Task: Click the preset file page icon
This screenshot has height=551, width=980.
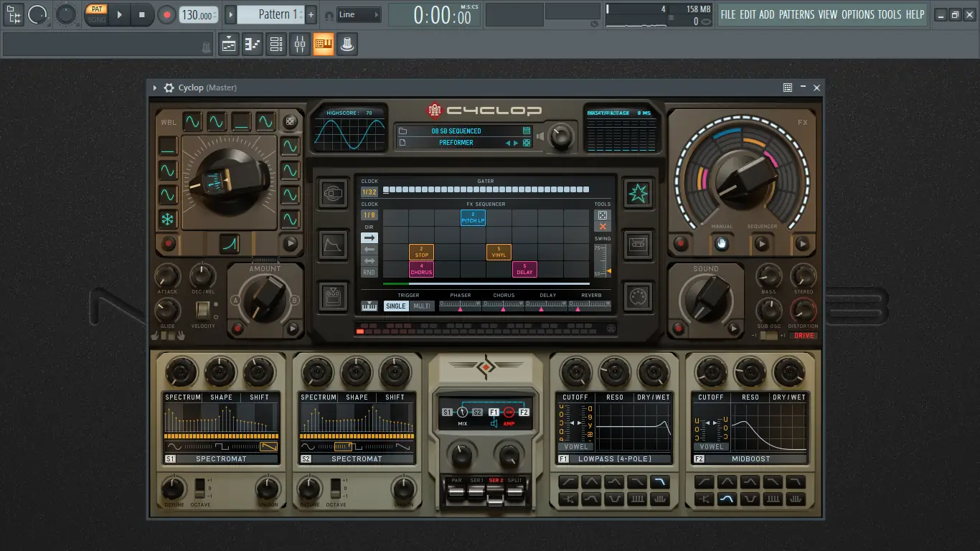Action: [x=403, y=143]
